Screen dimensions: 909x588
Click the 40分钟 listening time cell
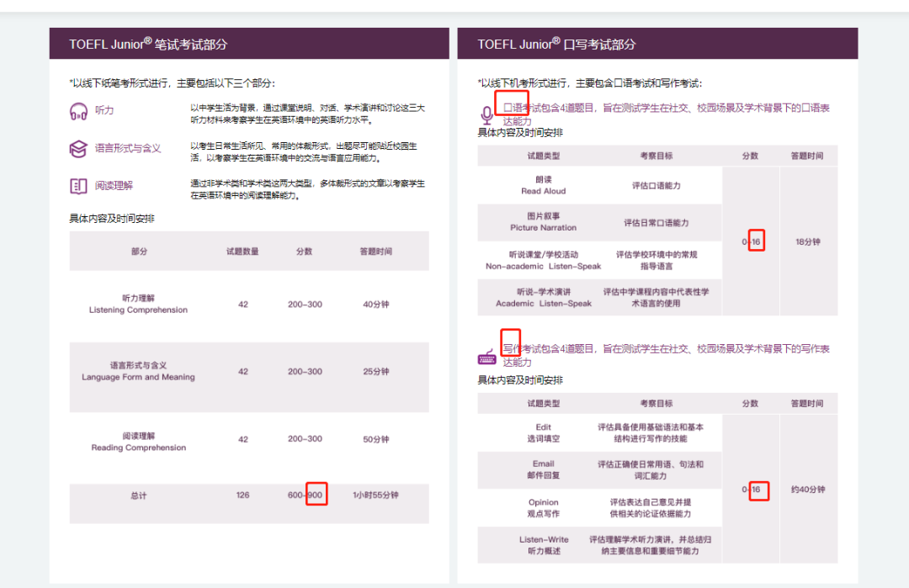[375, 305]
